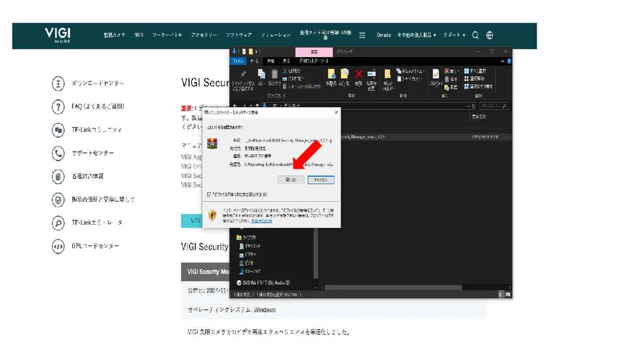Viewport: 632px width, 364px height.
Task: Click 選択の切り替え in Explorer ribbon
Action: (x=478, y=87)
